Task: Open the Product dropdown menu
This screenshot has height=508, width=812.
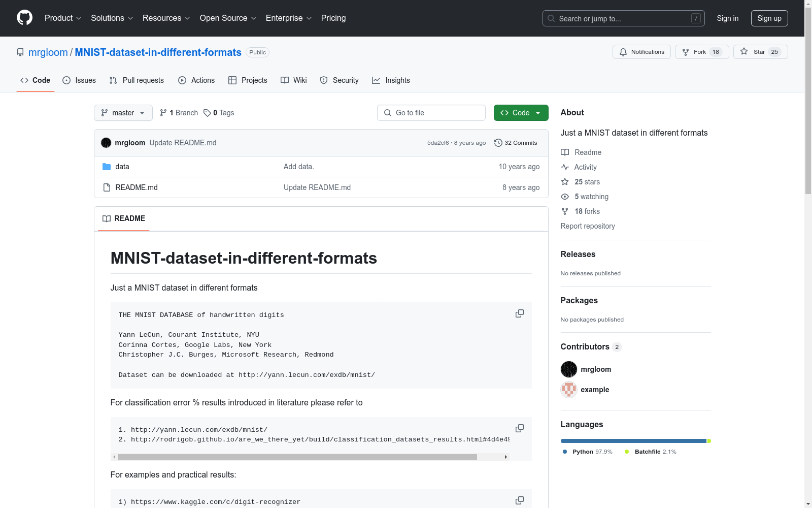Action: pos(63,18)
